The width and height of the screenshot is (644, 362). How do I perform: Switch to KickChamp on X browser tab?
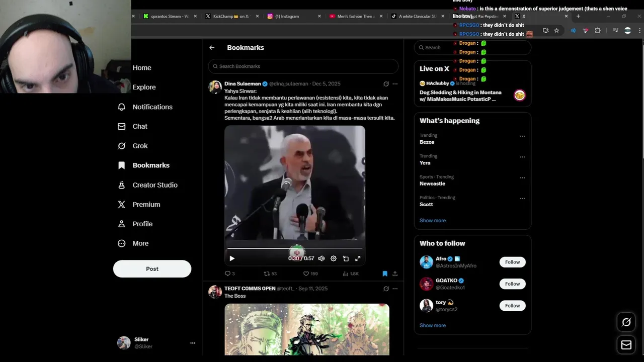[x=231, y=16]
